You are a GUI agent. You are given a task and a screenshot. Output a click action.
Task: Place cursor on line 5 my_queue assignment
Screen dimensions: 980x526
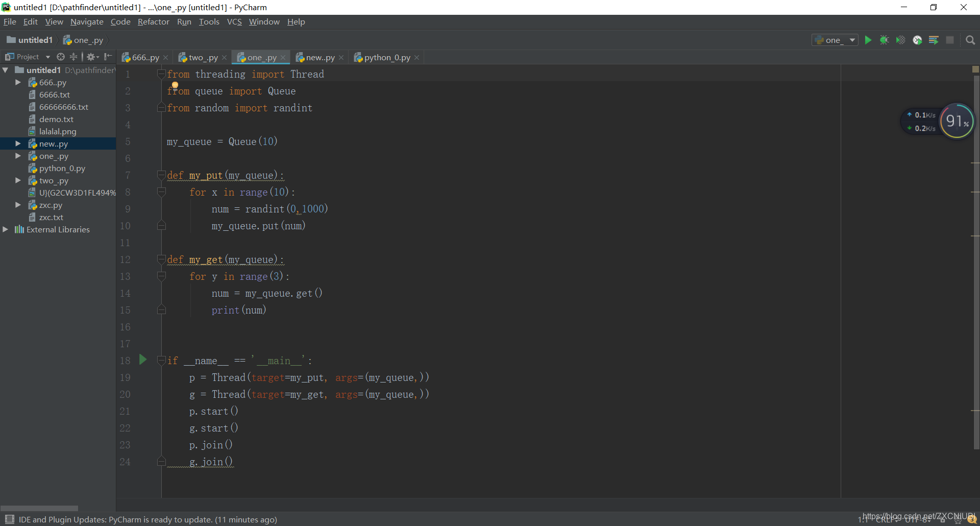[x=222, y=141]
